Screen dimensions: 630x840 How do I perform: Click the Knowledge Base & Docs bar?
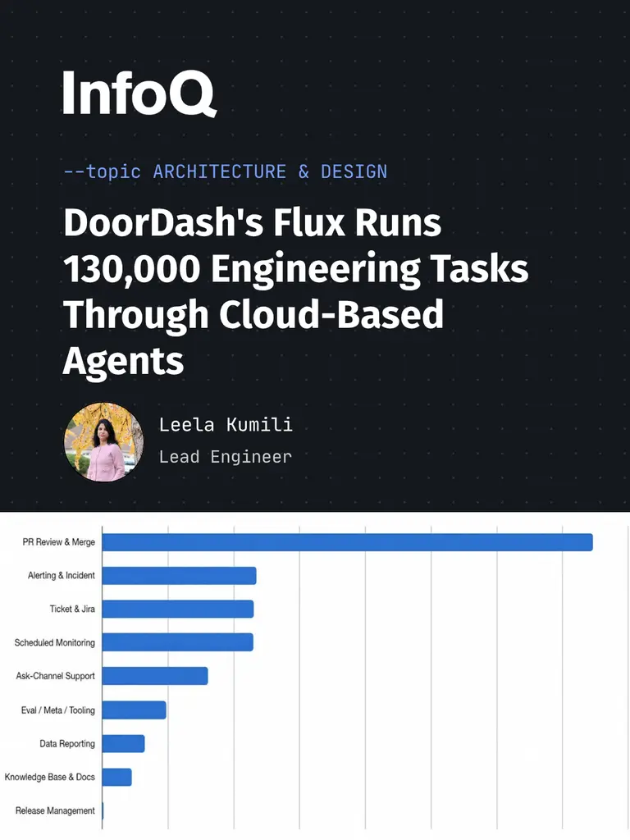116,777
